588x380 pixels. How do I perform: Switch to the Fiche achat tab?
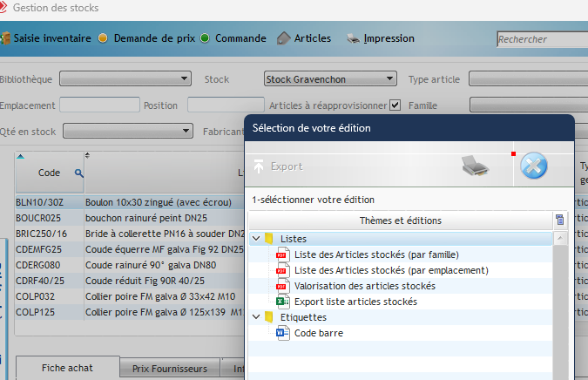click(x=67, y=368)
